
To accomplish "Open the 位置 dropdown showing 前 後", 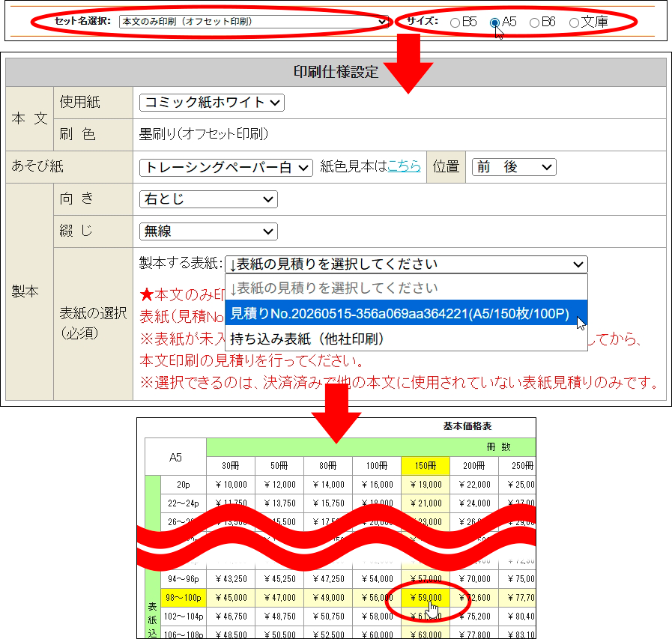I will click(514, 167).
